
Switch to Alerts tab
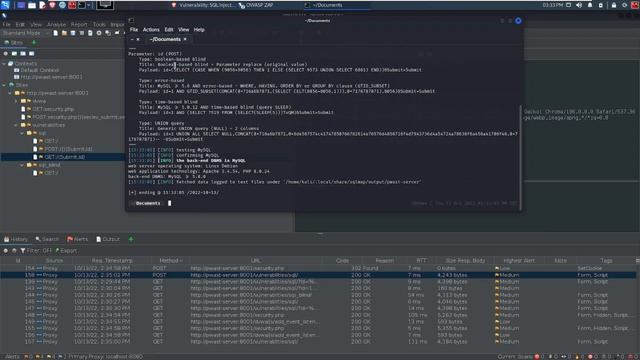[78, 239]
